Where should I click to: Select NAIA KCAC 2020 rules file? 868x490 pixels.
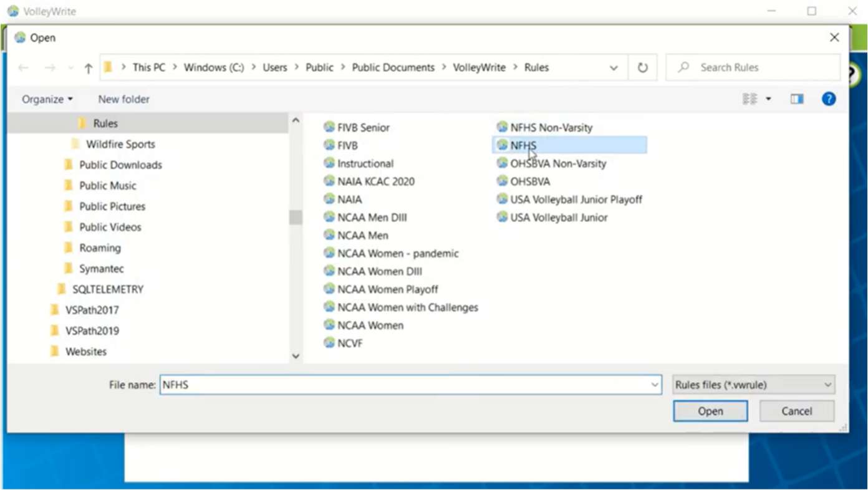369,181
